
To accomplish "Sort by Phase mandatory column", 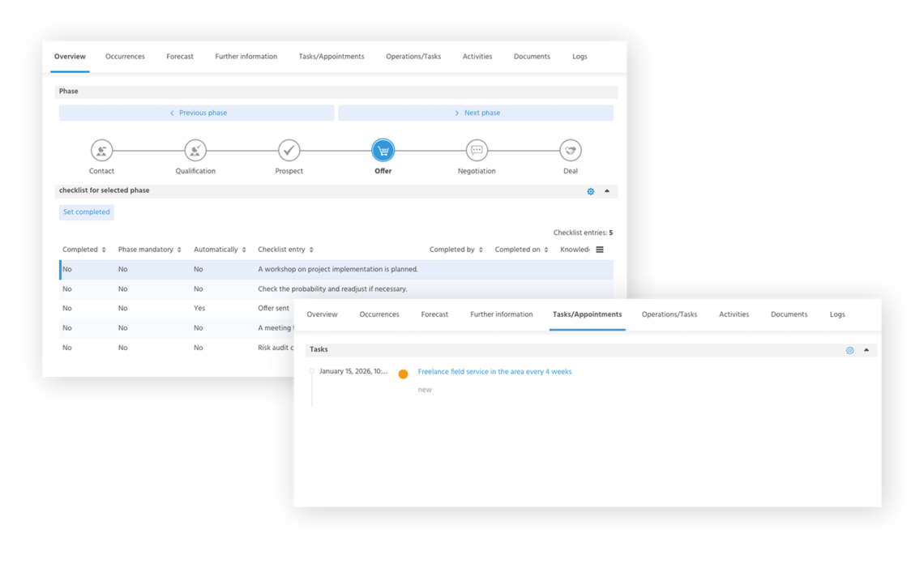I will pyautogui.click(x=149, y=250).
